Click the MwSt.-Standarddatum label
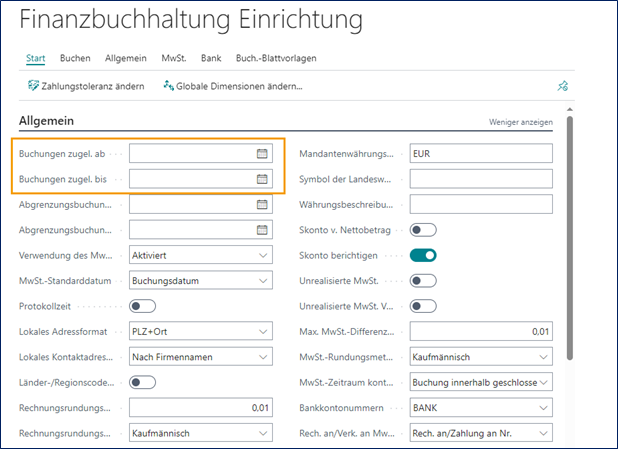Screen dimensions: 618x449 click(x=65, y=281)
